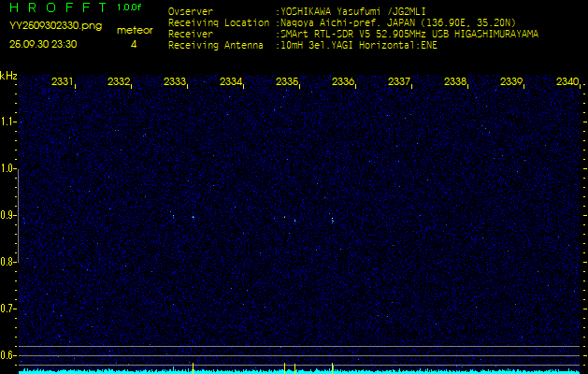This screenshot has height=374, width=588.
Task: Click the 2335 time marker
Action: [x=287, y=82]
